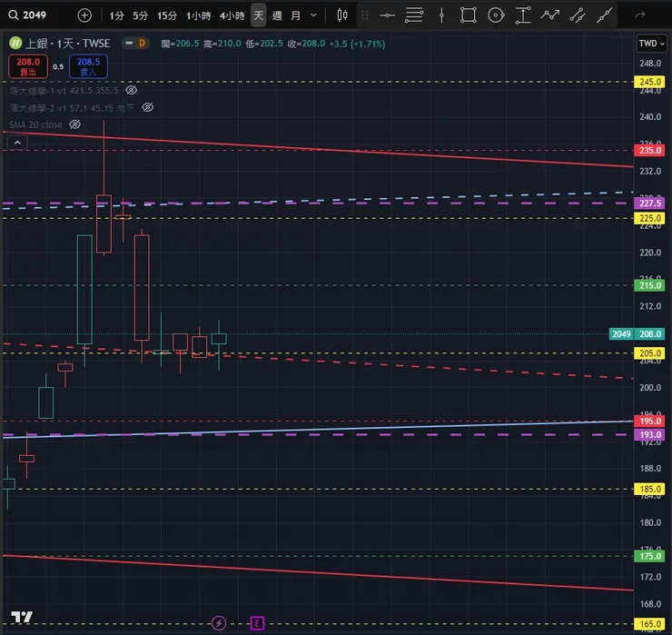Click the green 175.0 price label
The height and width of the screenshot is (635, 672).
click(649, 557)
